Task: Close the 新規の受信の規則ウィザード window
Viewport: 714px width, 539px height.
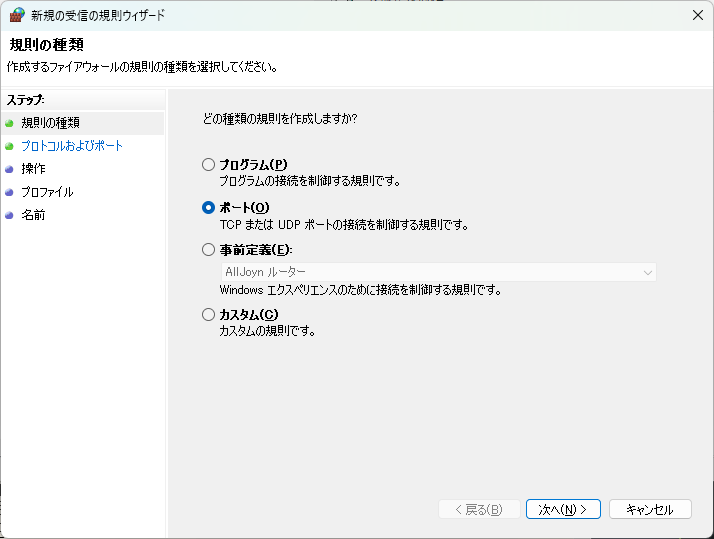Action: pyautogui.click(x=696, y=15)
